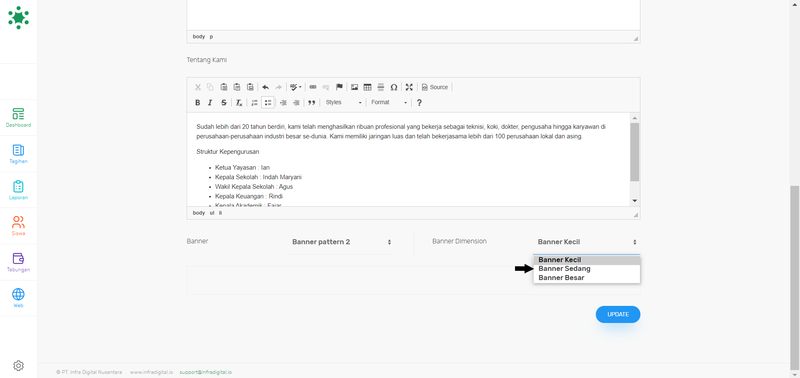Viewport: 800px width, 378px height.
Task: Click the About CKEditor question mark icon
Action: (x=419, y=103)
